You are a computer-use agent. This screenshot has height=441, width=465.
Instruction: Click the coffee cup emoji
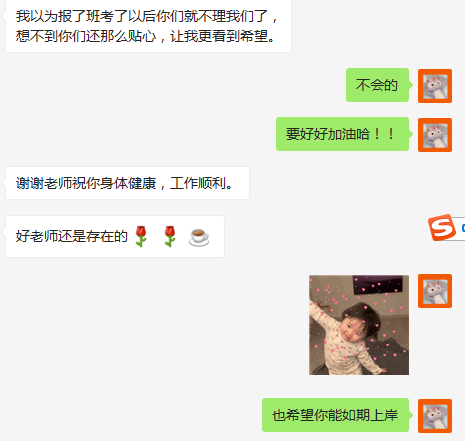(x=199, y=237)
